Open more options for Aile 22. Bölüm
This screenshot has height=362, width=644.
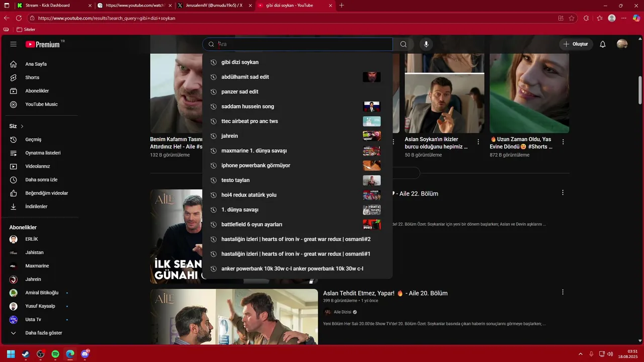(562, 193)
